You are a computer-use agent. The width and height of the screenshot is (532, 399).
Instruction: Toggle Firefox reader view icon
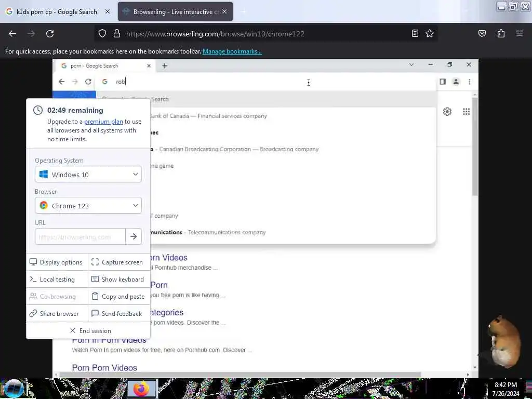click(415, 33)
